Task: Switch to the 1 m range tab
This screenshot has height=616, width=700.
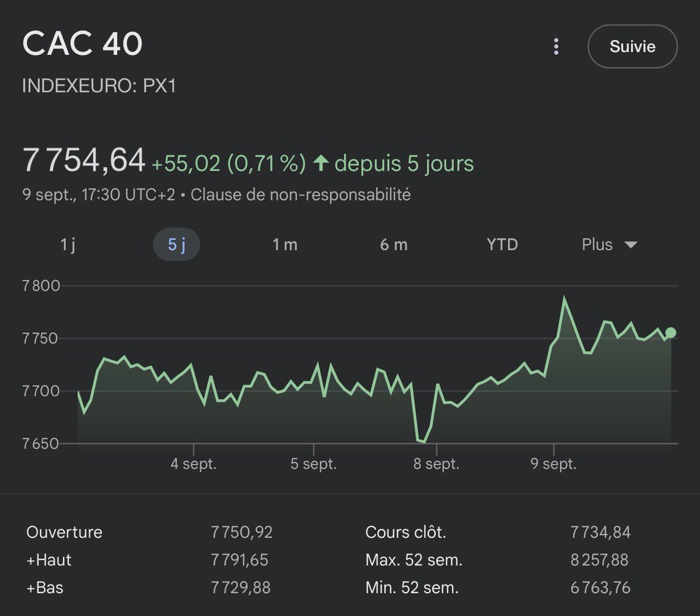Action: point(285,244)
